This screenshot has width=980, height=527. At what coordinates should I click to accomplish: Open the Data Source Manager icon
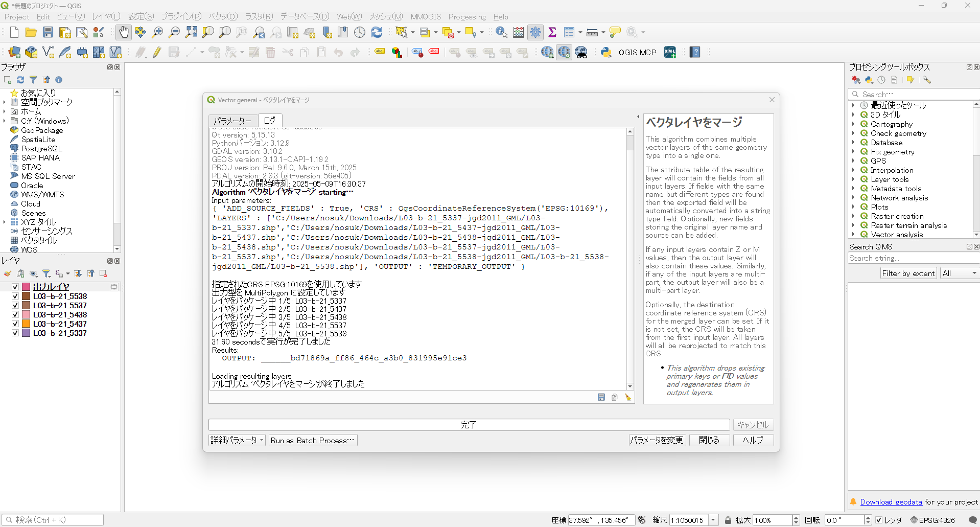click(x=14, y=52)
